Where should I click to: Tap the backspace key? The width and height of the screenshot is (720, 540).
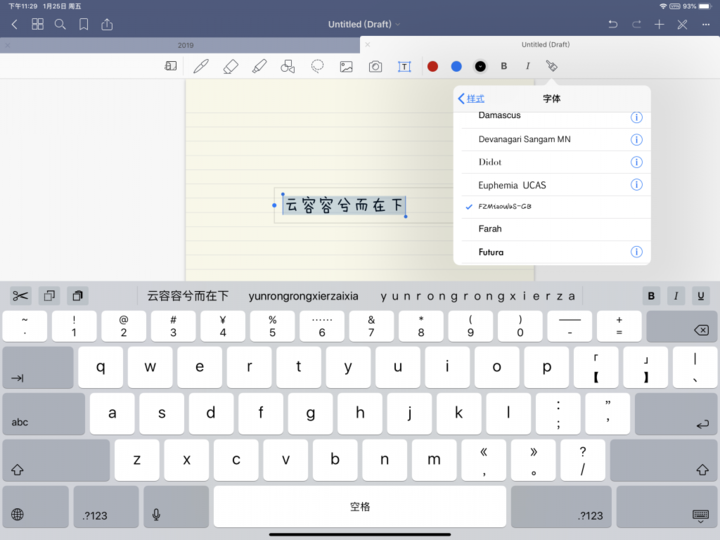(682, 326)
